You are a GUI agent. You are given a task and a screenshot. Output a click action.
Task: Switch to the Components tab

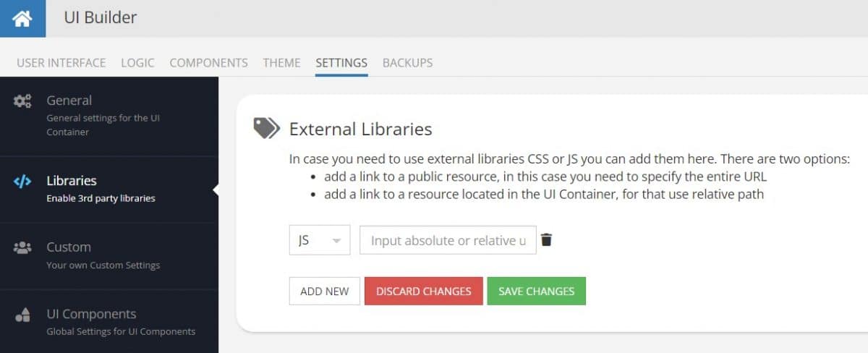208,62
